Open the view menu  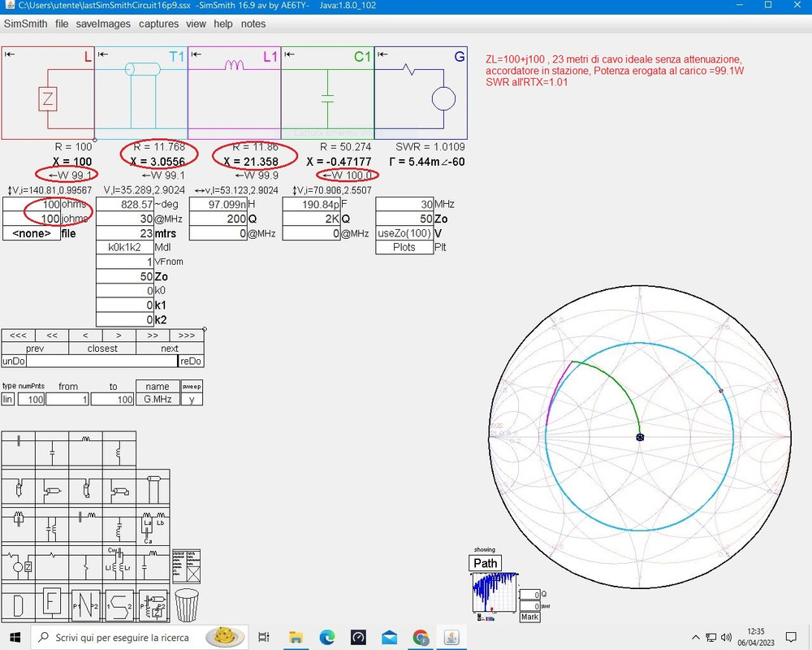[197, 24]
